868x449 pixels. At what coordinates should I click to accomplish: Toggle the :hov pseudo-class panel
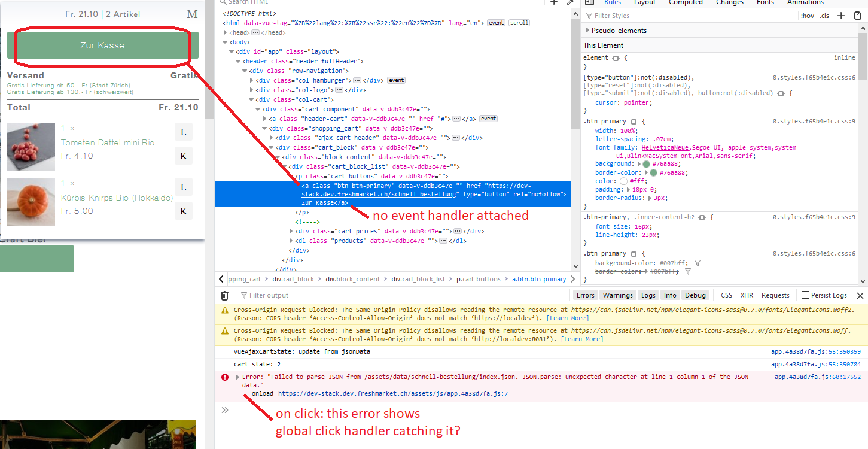pyautogui.click(x=808, y=15)
